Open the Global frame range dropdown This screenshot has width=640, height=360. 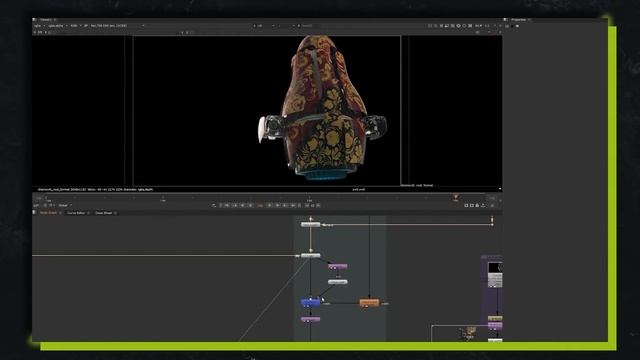click(65, 205)
